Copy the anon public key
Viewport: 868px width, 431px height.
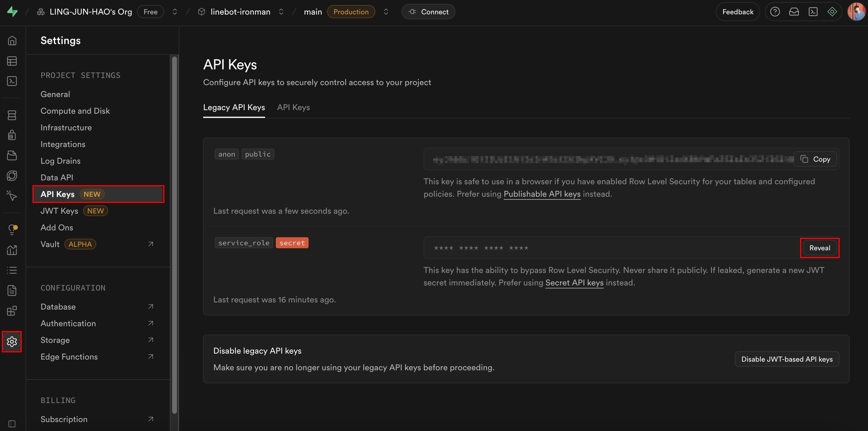click(816, 159)
